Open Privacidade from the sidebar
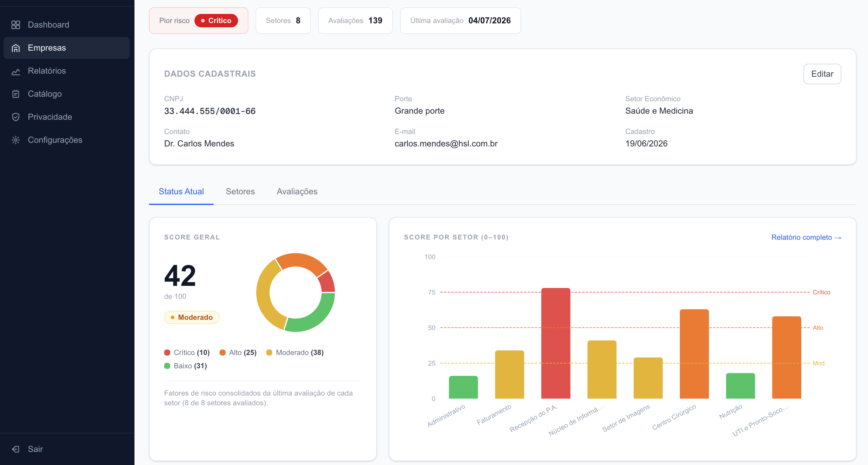The image size is (868, 465). (x=66, y=117)
